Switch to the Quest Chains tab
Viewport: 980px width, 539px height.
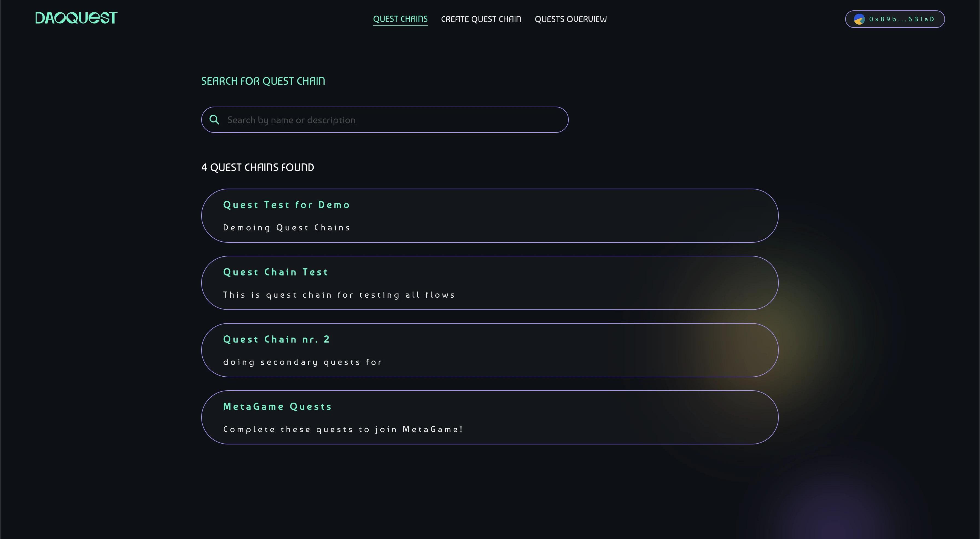[400, 19]
